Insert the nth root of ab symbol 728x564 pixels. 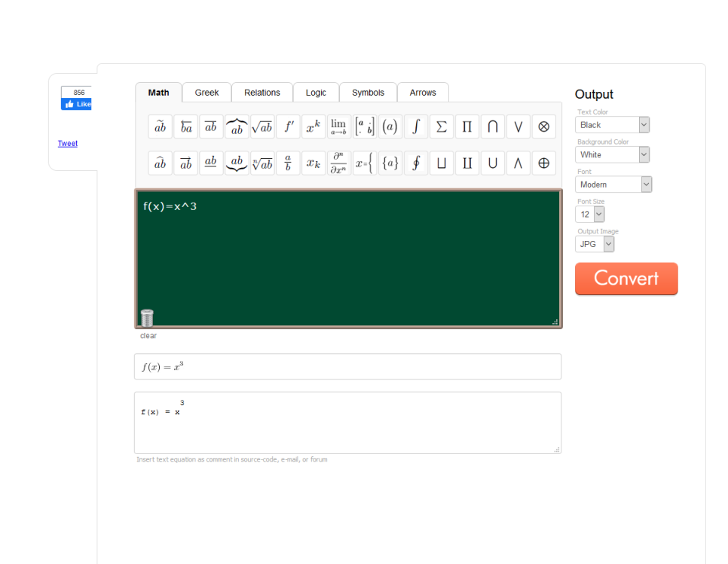262,163
